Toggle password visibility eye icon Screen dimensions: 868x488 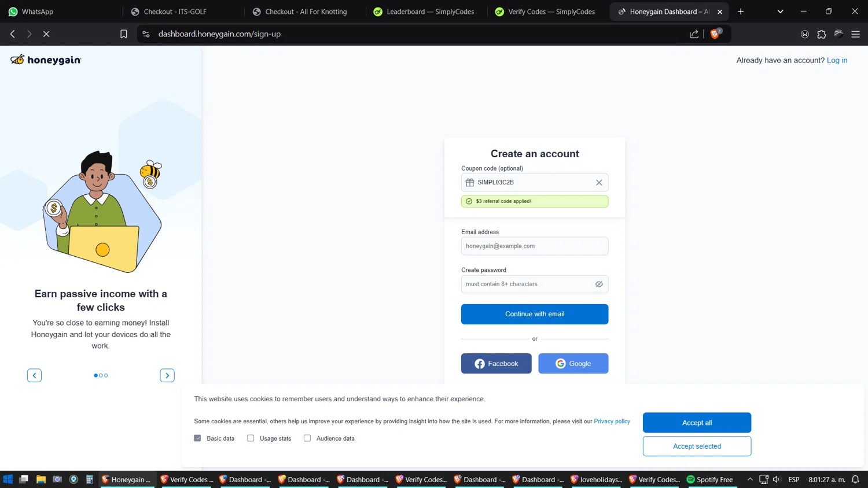599,284
